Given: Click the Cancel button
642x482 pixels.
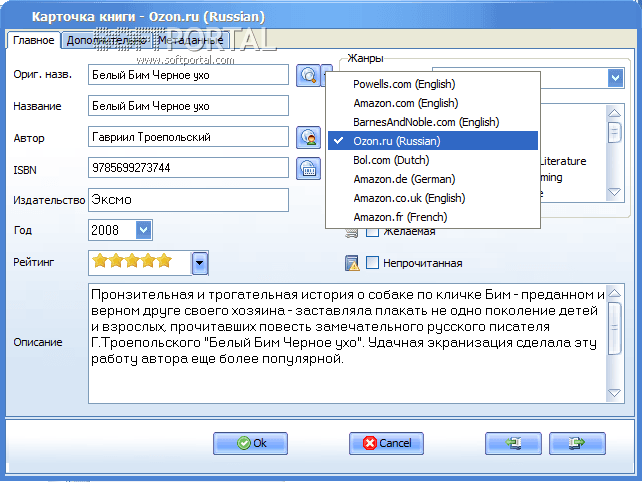Looking at the screenshot, I should (386, 443).
